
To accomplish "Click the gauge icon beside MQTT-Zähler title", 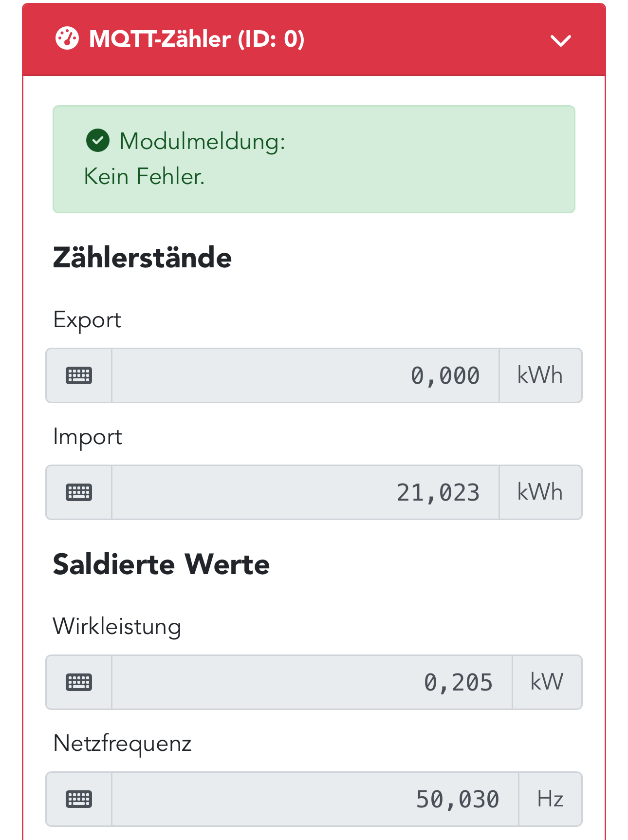I will click(x=67, y=39).
